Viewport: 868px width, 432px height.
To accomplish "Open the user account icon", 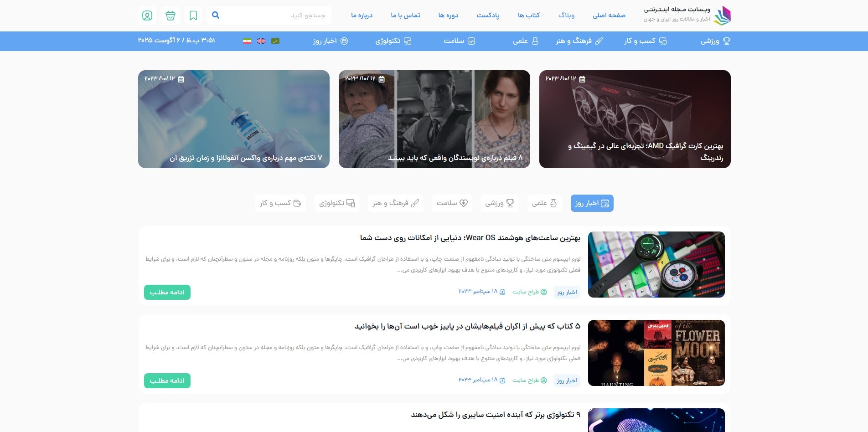I will (146, 15).
